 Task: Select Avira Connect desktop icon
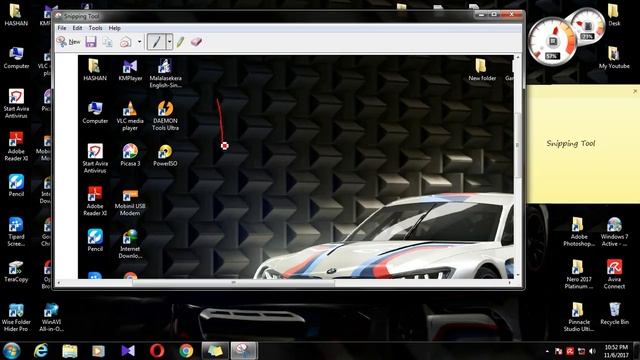(614, 274)
